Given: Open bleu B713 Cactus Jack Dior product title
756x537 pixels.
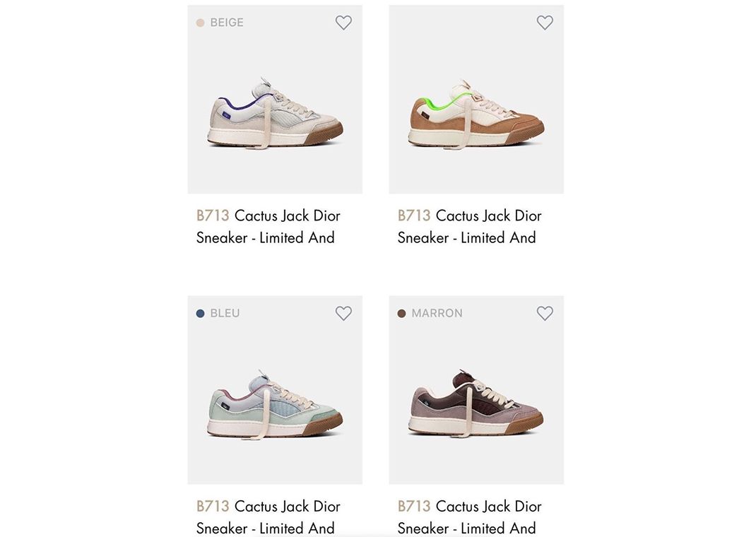Looking at the screenshot, I should point(268,517).
